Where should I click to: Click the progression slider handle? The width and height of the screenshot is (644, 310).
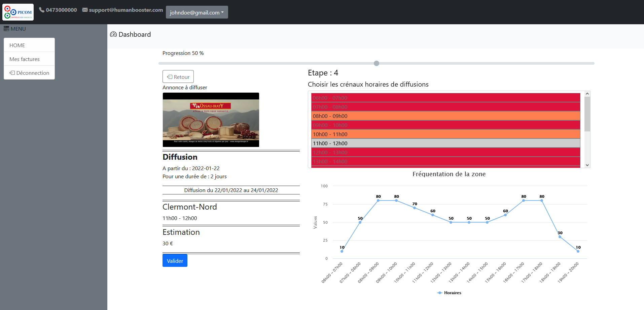[377, 63]
